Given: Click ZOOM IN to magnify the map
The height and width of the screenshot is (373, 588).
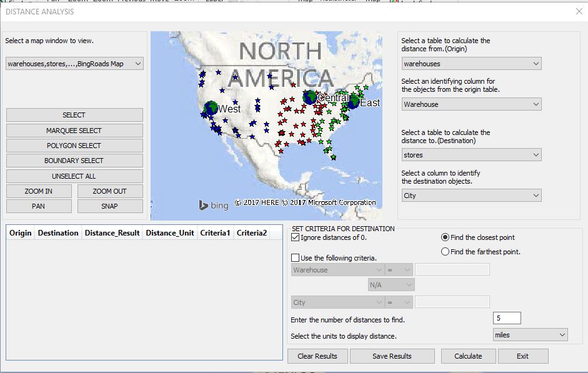Looking at the screenshot, I should 39,191.
